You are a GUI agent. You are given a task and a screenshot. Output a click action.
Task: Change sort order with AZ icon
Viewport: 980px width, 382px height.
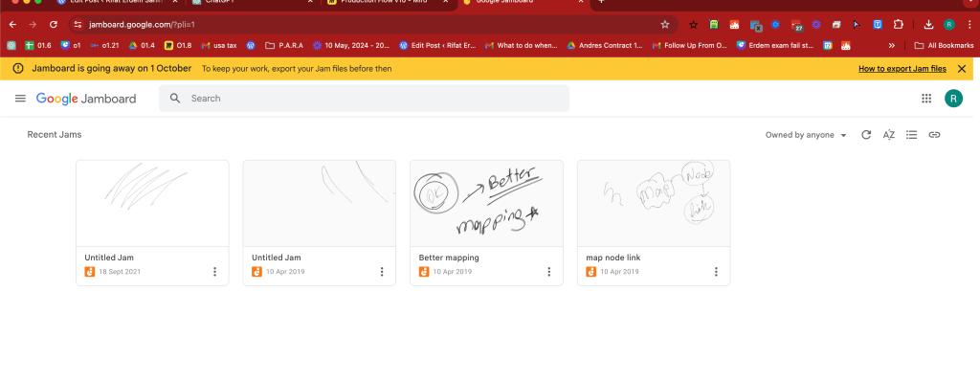point(889,134)
